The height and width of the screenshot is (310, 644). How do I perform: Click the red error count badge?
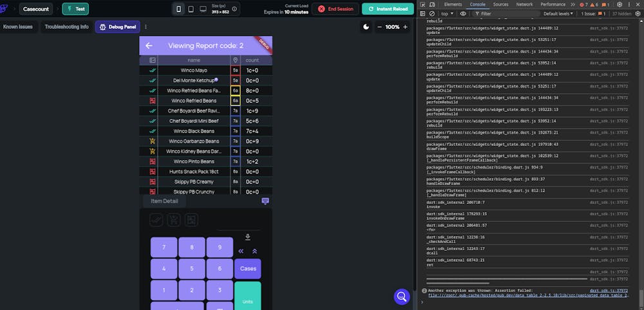[583, 5]
